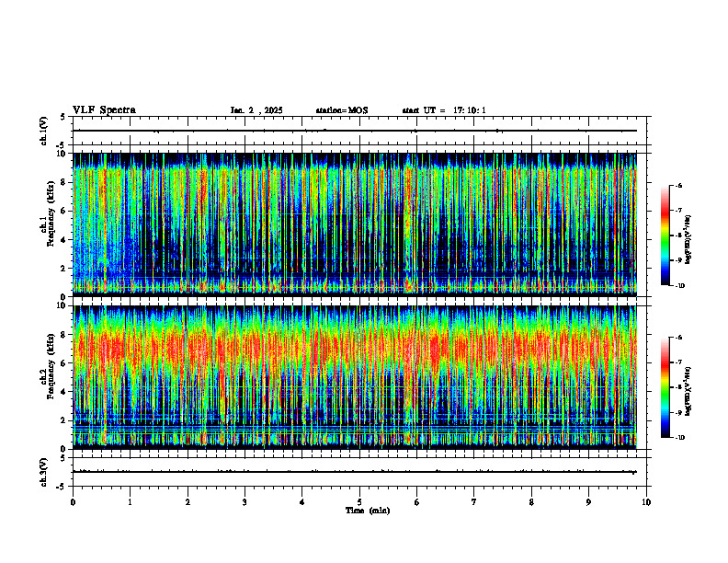Click the VLF Spectra title text
The width and height of the screenshot is (728, 563).
(x=104, y=110)
